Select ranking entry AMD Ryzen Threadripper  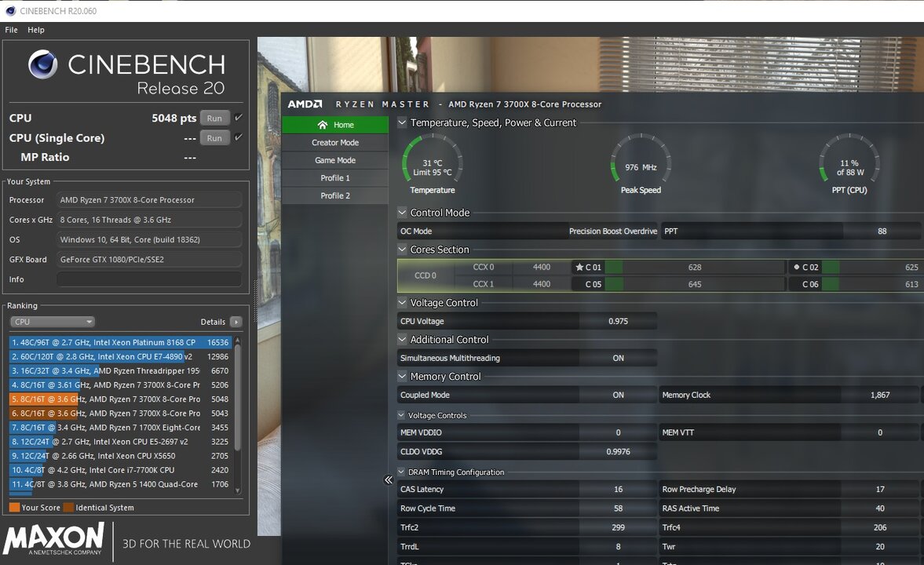coord(121,370)
